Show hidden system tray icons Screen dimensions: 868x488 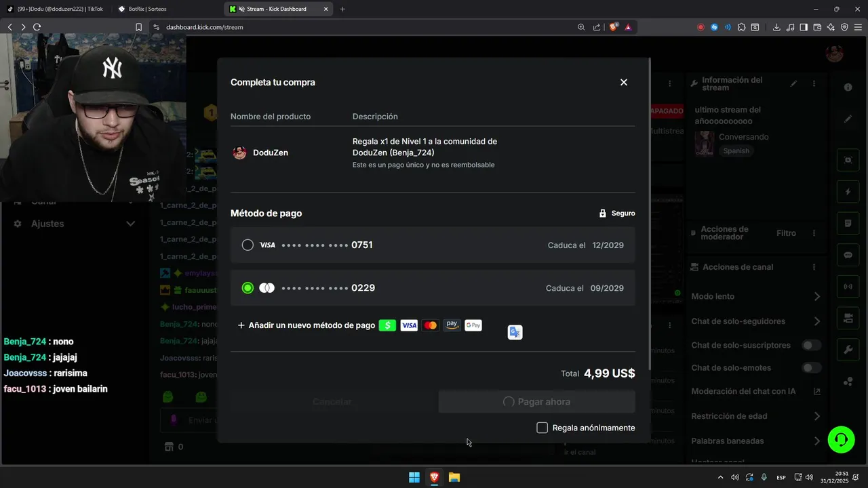[721, 477]
